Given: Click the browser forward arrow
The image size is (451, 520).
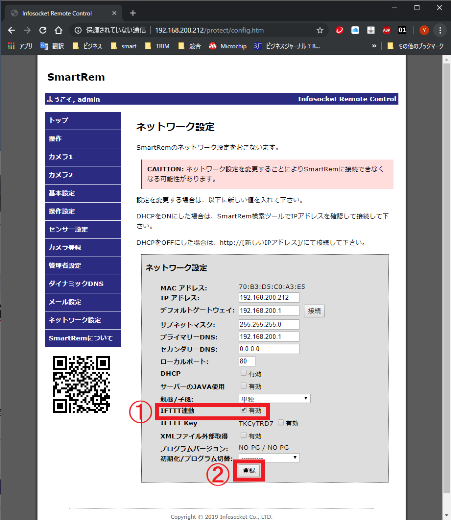Looking at the screenshot, I should tap(27, 30).
